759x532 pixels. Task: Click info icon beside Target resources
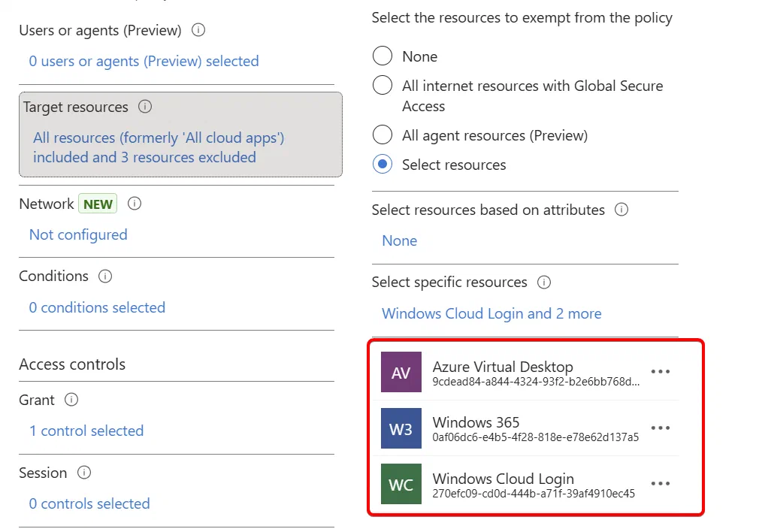click(x=145, y=107)
